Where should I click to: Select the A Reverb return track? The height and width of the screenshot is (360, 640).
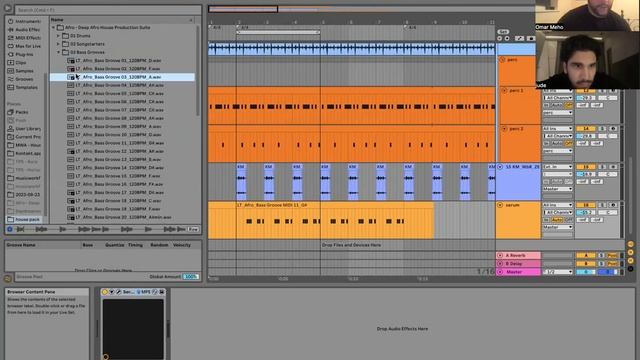[519, 255]
